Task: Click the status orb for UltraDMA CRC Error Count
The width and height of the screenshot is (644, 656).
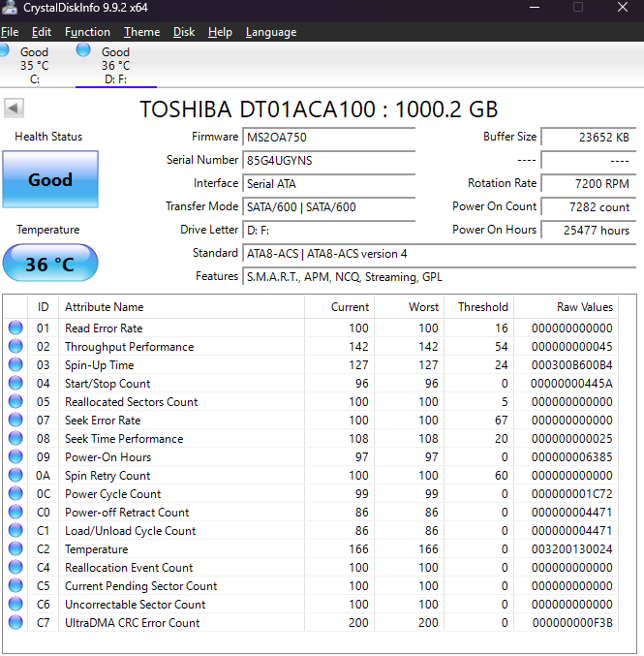Action: [x=15, y=622]
